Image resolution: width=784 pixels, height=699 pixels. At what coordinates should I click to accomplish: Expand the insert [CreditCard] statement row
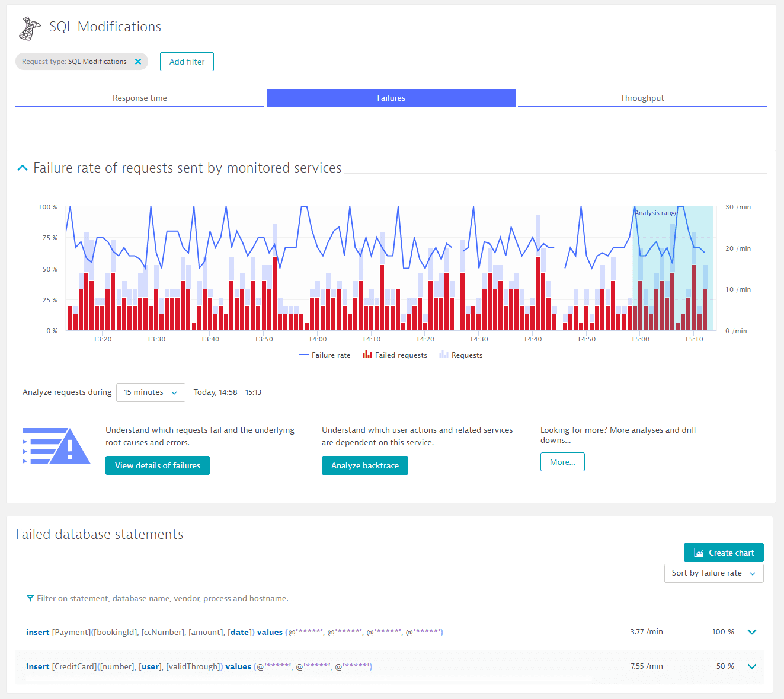pos(752,666)
